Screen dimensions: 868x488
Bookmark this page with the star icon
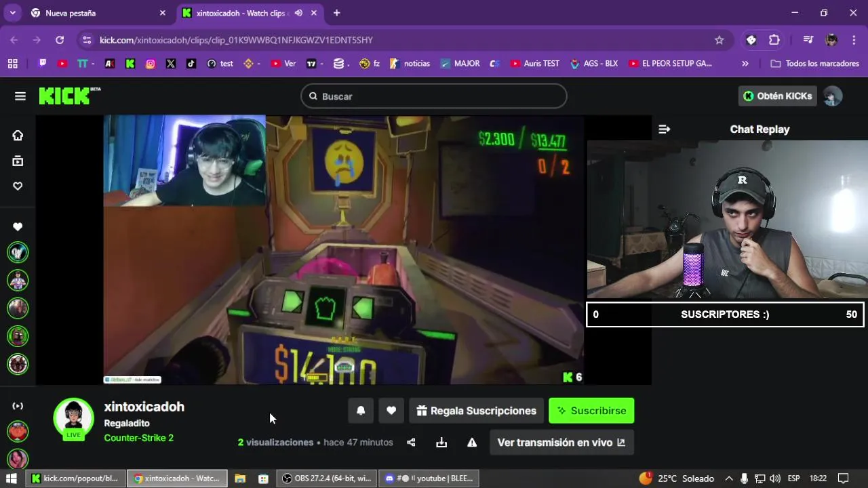pos(719,40)
